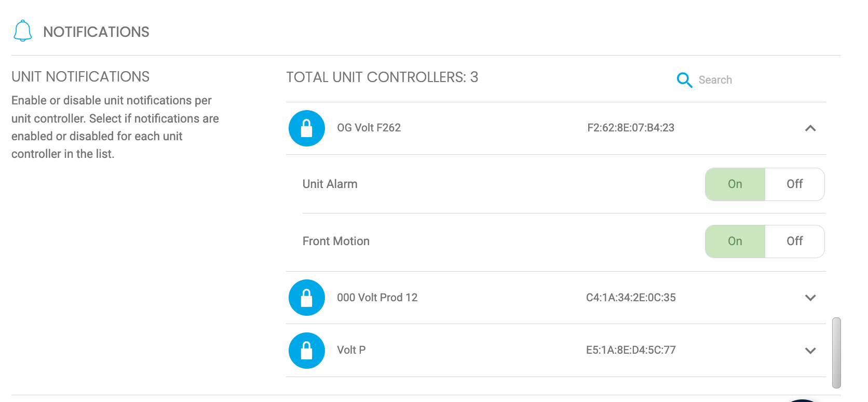Click the Volt P lock icon
The width and height of the screenshot is (868, 402).
point(307,351)
